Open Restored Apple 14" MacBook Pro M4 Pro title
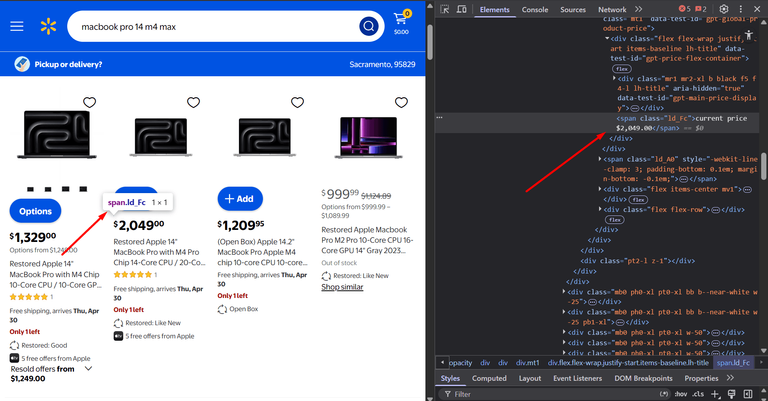This screenshot has width=768, height=401. click(160, 252)
